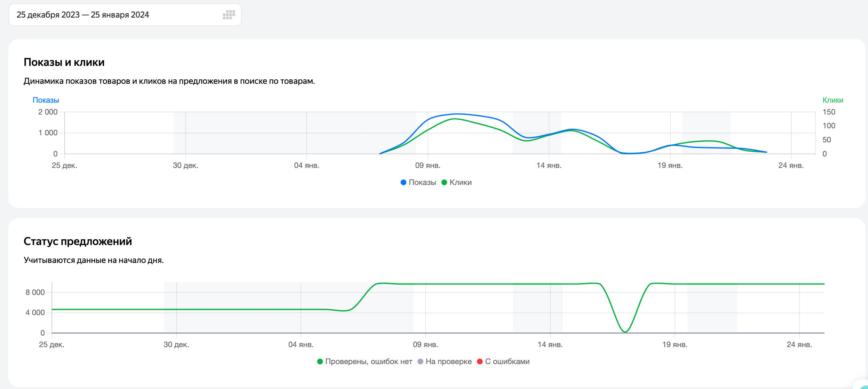Click the green Клики legend dot
Screen dimensions: 868x389
(444, 182)
